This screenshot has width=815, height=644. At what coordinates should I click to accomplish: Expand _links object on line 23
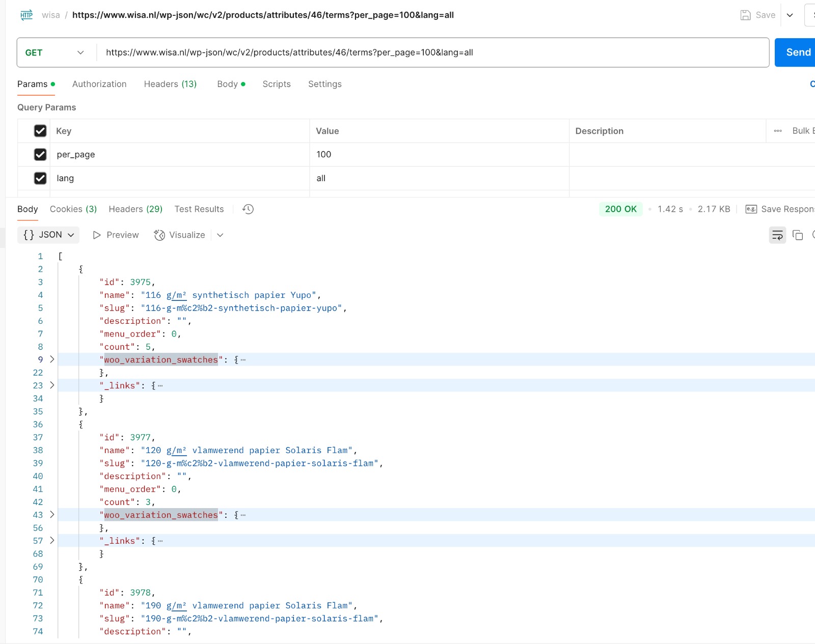coord(52,385)
